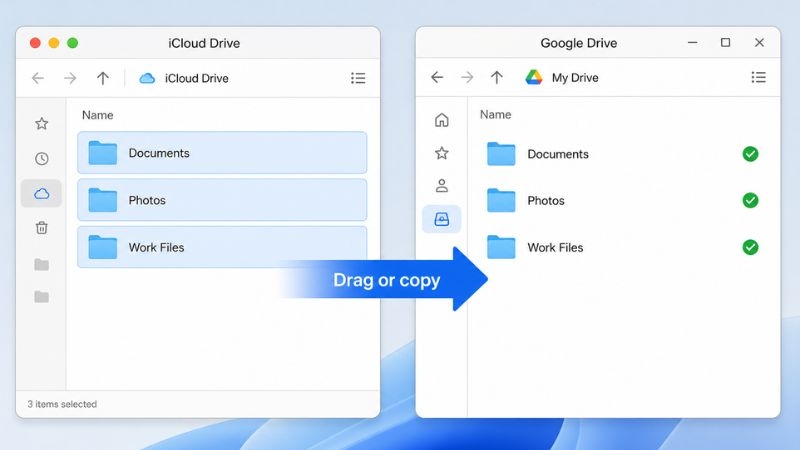
Task: Open Trash in iCloud Drive sidebar
Action: [42, 228]
